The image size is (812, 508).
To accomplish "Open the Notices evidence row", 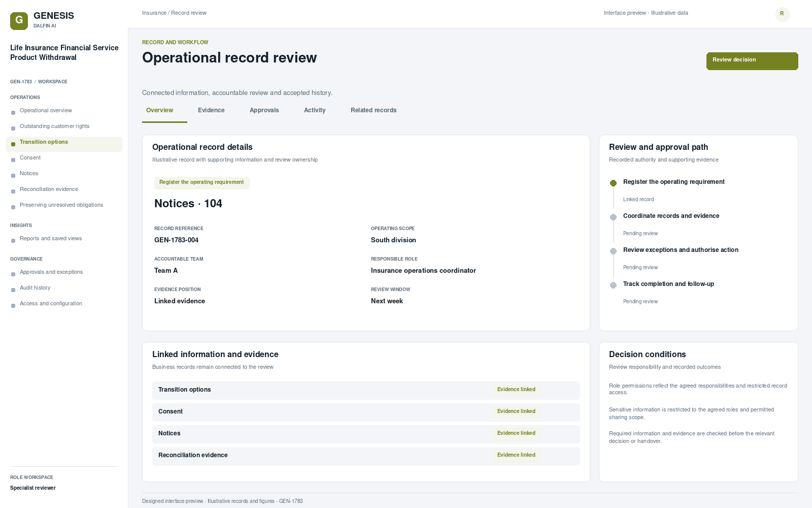I will 366,434.
